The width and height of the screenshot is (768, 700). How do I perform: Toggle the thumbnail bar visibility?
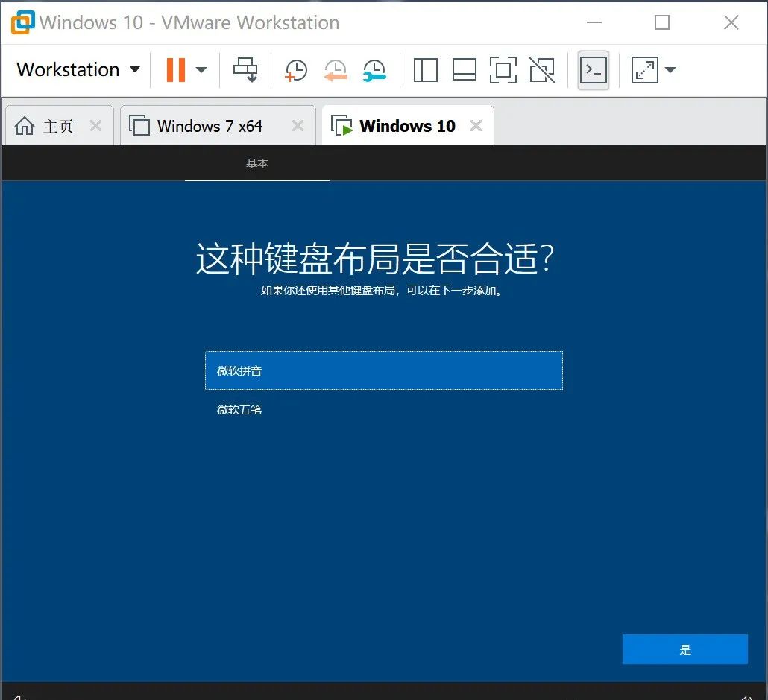[x=465, y=69]
